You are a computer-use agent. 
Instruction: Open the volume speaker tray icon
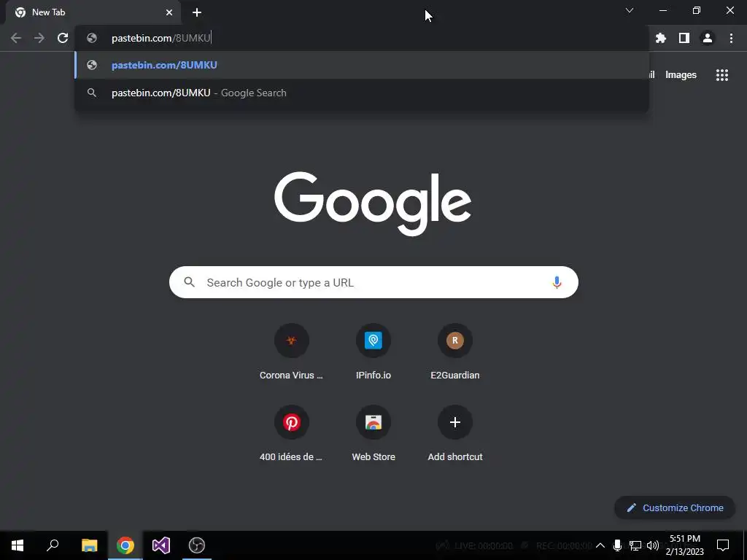pos(653,545)
